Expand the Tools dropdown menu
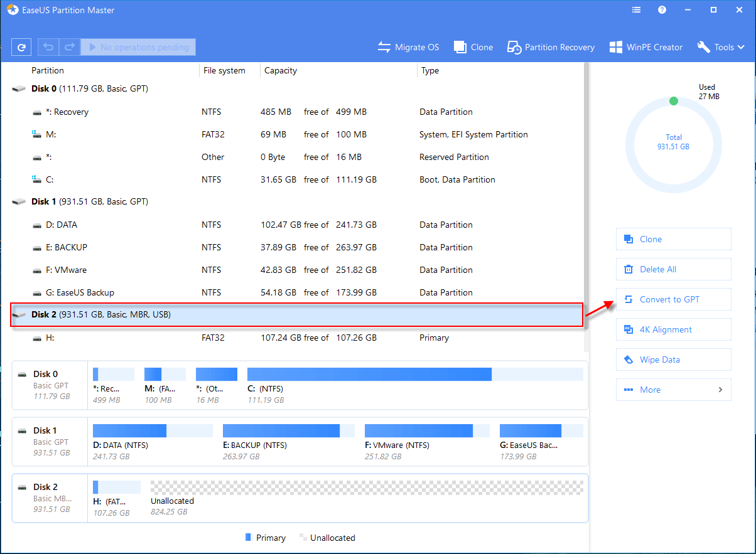The width and height of the screenshot is (756, 554). point(721,47)
